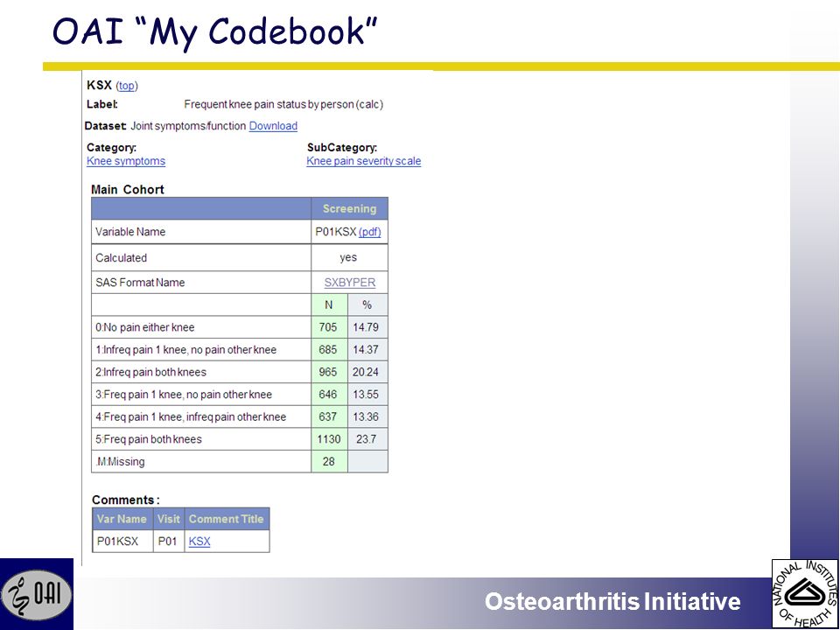Click the 'Comments :' heading
This screenshot has width=840, height=630.
click(126, 500)
